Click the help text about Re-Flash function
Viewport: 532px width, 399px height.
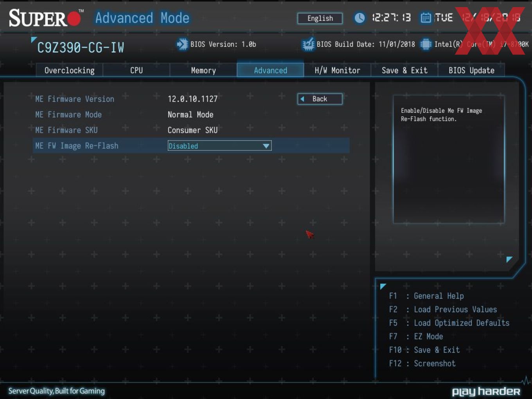point(441,115)
